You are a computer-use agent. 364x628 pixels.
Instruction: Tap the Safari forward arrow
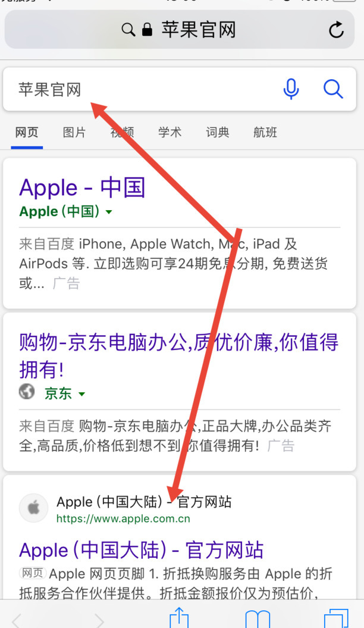pyautogui.click(x=99, y=620)
